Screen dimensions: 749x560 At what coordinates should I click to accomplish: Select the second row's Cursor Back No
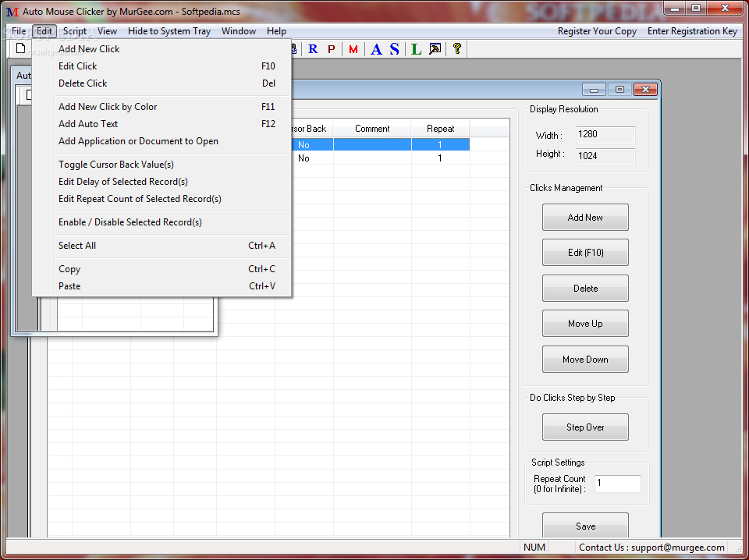[x=304, y=158]
